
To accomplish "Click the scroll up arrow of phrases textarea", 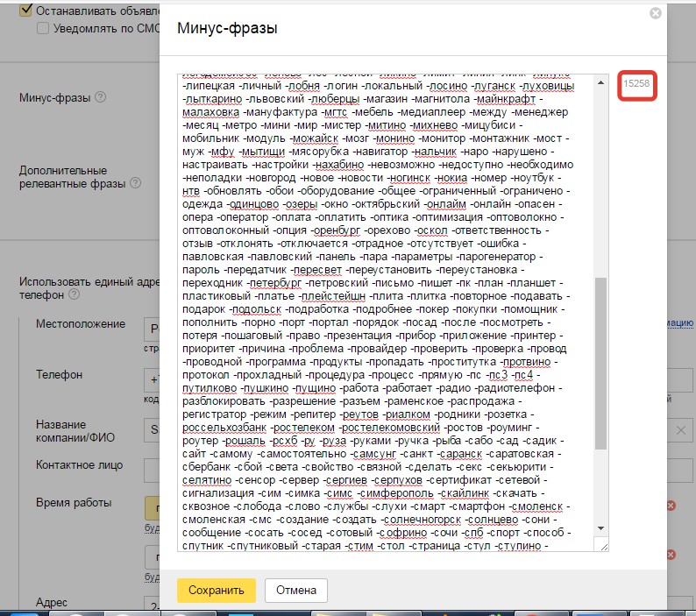I will (x=600, y=82).
